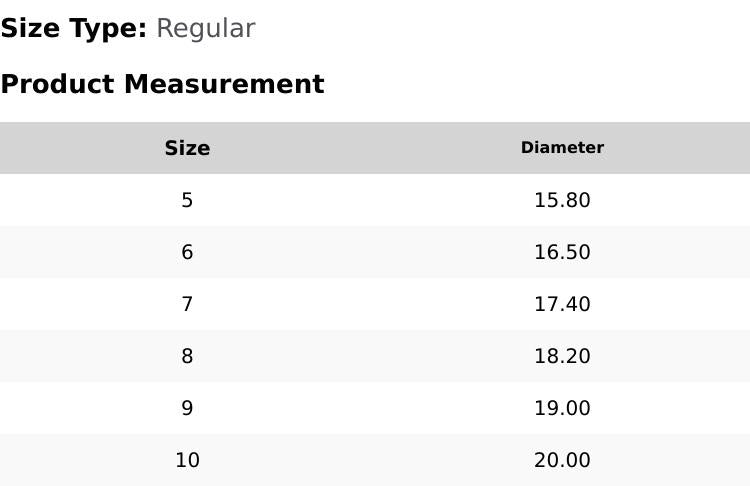Image resolution: width=750 pixels, height=486 pixels.
Task: Choose size 10 in the table
Action: click(x=187, y=460)
